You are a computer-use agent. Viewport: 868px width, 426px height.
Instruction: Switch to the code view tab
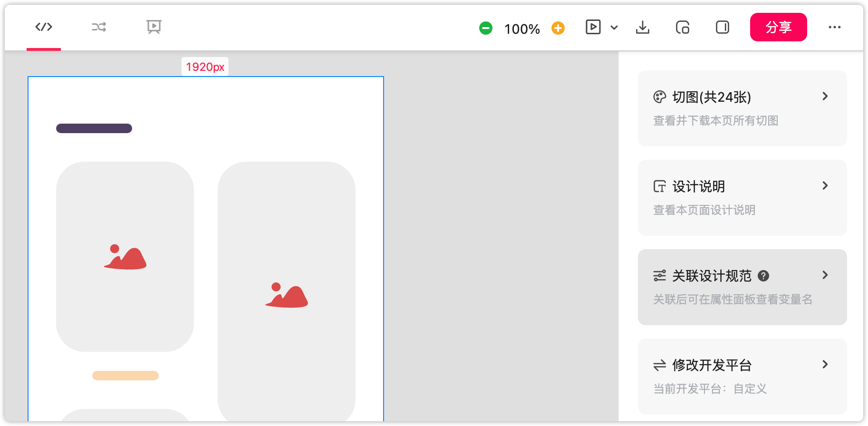44,27
